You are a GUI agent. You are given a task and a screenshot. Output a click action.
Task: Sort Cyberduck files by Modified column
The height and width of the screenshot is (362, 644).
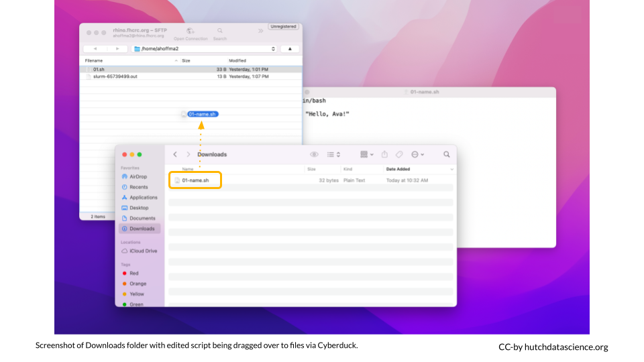coord(237,61)
